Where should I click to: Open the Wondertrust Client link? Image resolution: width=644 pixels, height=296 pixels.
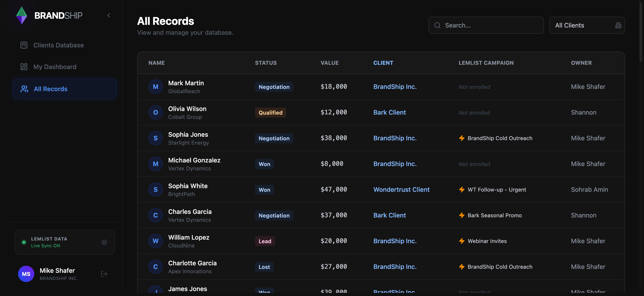[x=401, y=190]
